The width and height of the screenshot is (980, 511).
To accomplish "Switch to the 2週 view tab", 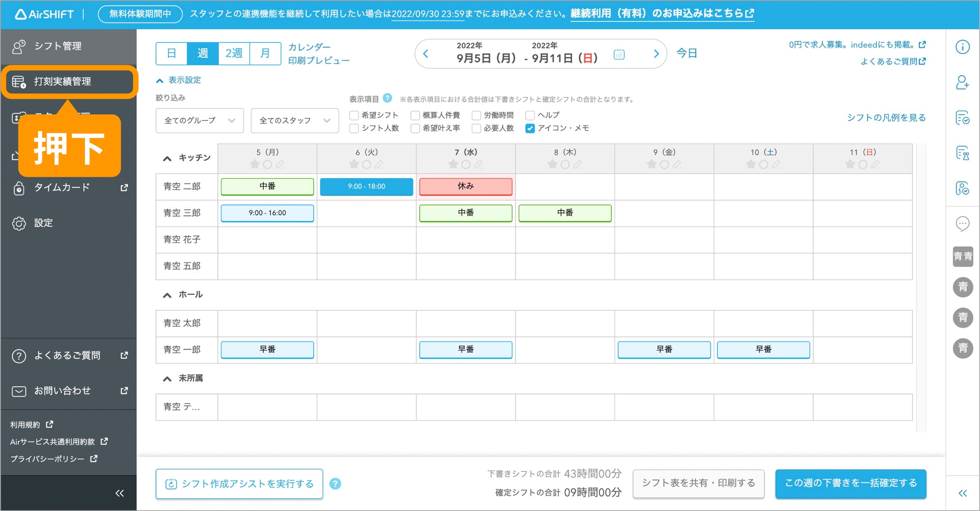I will click(234, 54).
